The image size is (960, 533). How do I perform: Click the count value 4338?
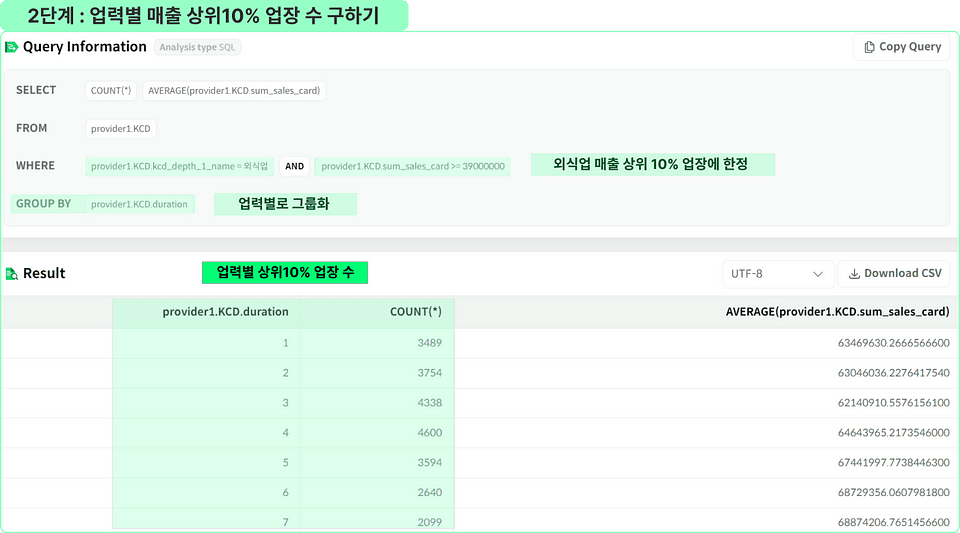pos(430,403)
